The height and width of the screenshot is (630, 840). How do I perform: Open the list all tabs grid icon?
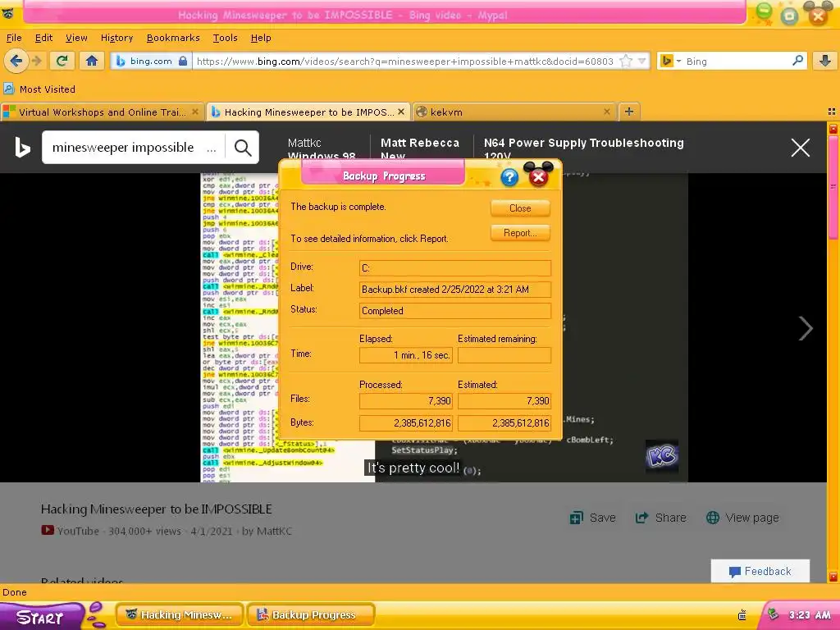click(832, 112)
